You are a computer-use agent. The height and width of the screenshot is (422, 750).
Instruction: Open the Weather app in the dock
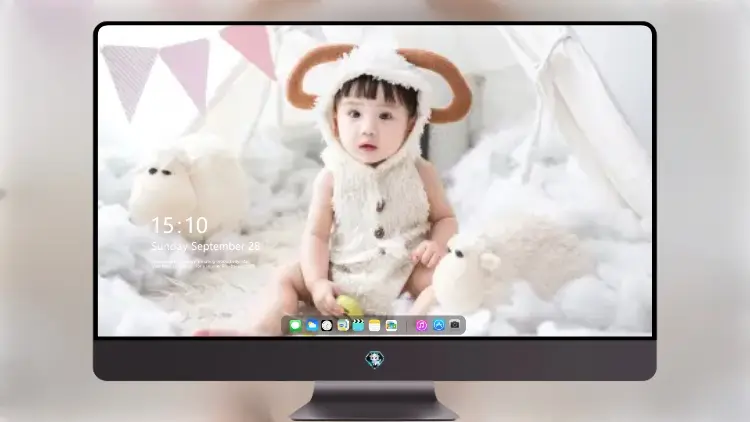coord(311,326)
